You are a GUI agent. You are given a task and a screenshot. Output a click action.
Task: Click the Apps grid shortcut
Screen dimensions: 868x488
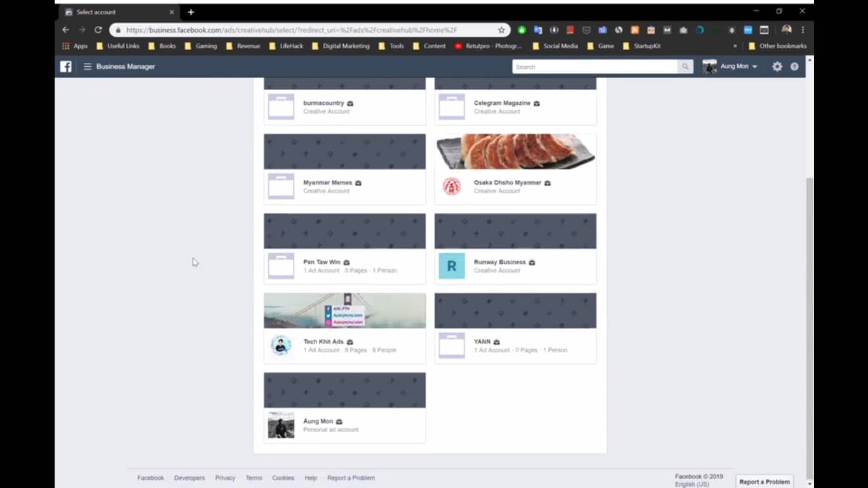tap(74, 46)
